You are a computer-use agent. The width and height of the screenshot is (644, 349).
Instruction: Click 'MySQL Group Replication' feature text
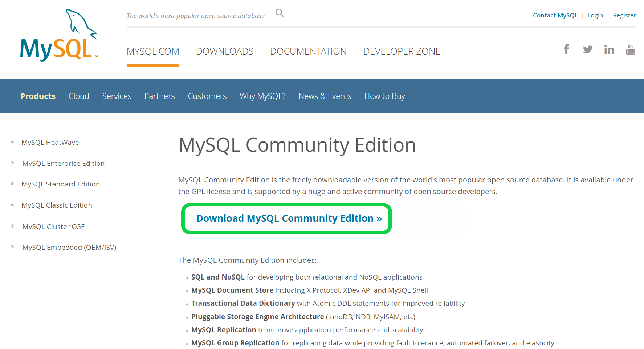click(235, 343)
